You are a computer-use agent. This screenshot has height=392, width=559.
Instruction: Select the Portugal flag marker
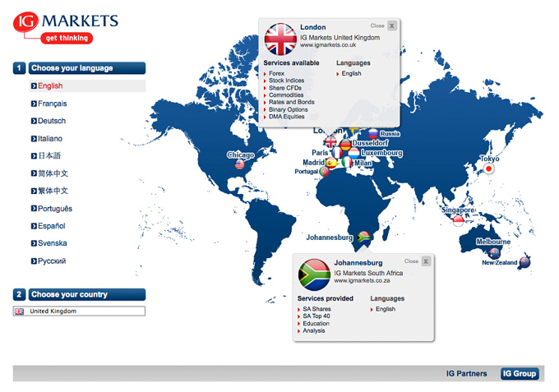325,172
